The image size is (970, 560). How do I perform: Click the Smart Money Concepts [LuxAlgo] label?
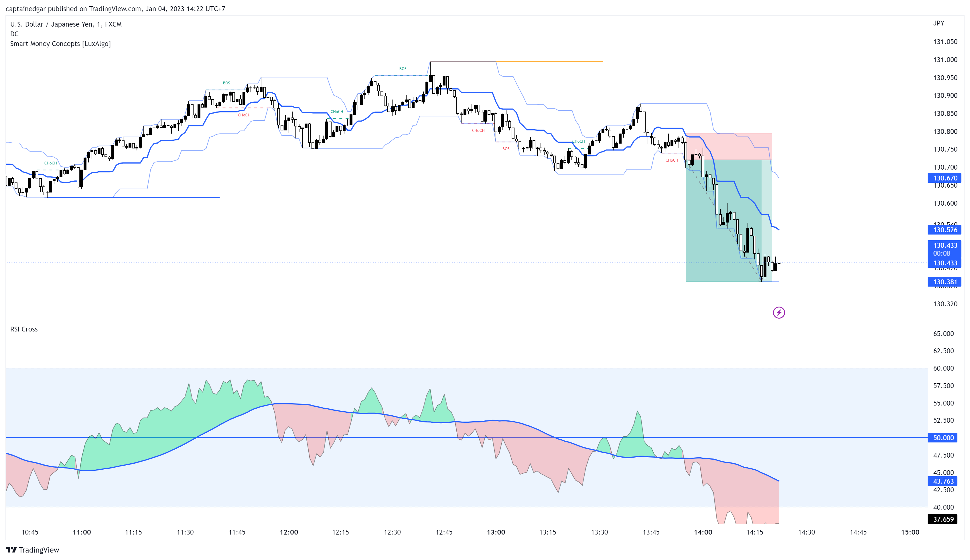[60, 43]
